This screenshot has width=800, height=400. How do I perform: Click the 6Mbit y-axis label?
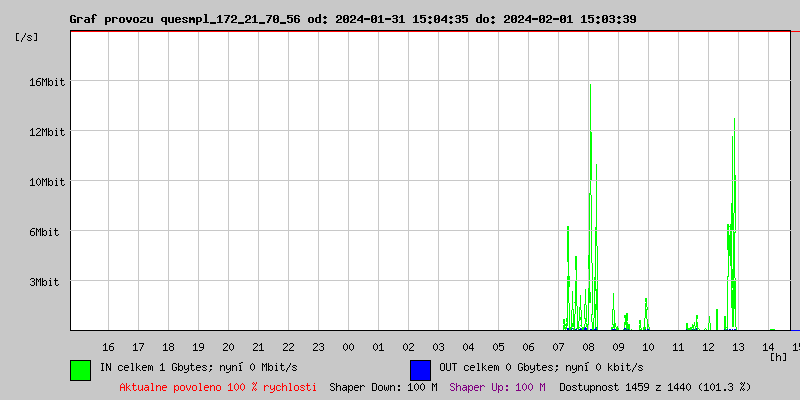tap(46, 232)
